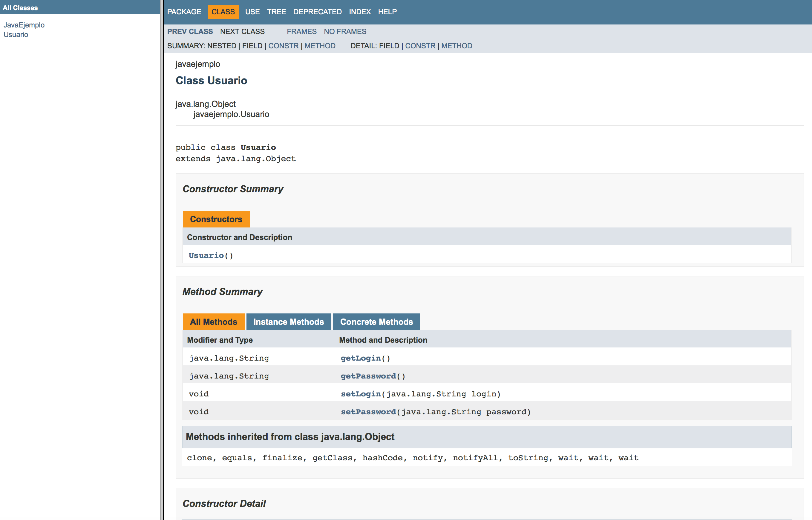812x520 pixels.
Task: Open the TREE hierarchy view
Action: click(276, 11)
